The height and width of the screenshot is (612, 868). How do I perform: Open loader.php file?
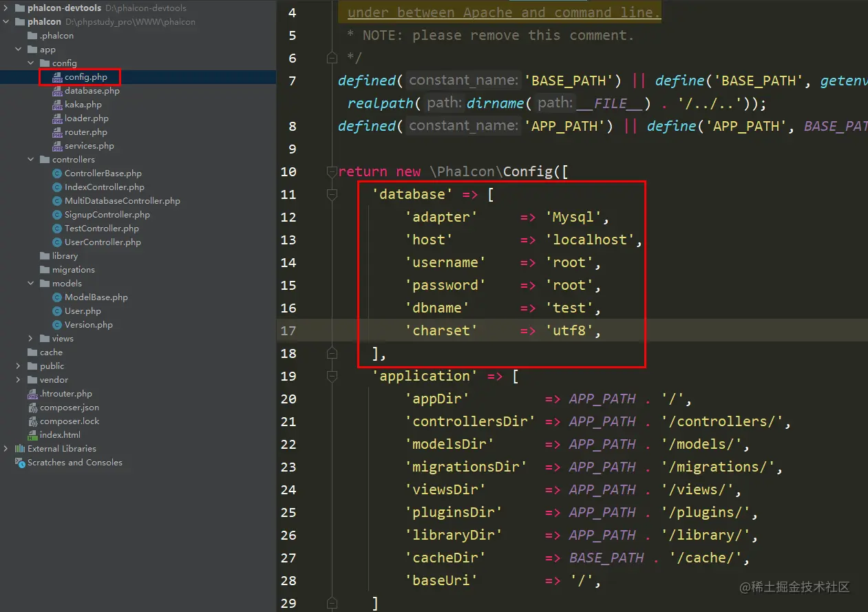(87, 118)
